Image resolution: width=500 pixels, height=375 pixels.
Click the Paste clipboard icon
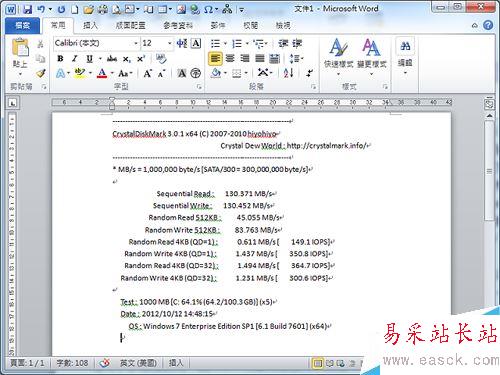(20, 47)
